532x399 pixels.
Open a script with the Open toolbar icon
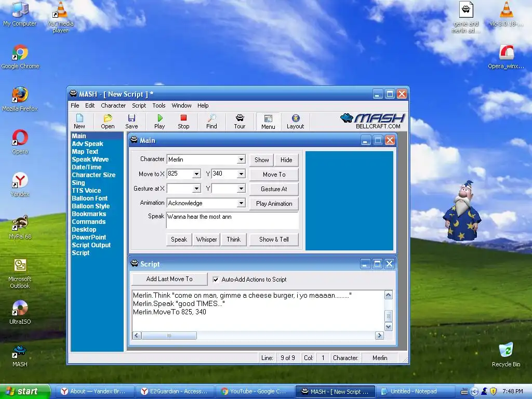point(108,122)
